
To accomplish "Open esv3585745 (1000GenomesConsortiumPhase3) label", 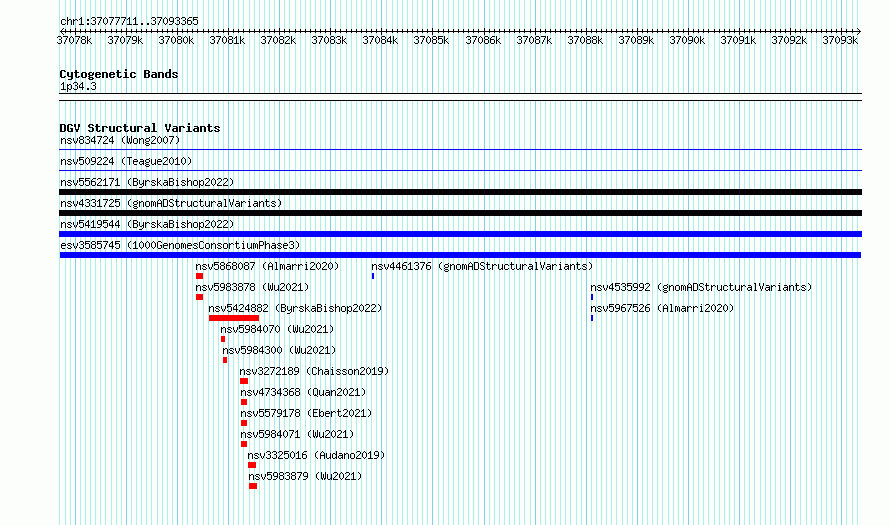I will tap(180, 245).
